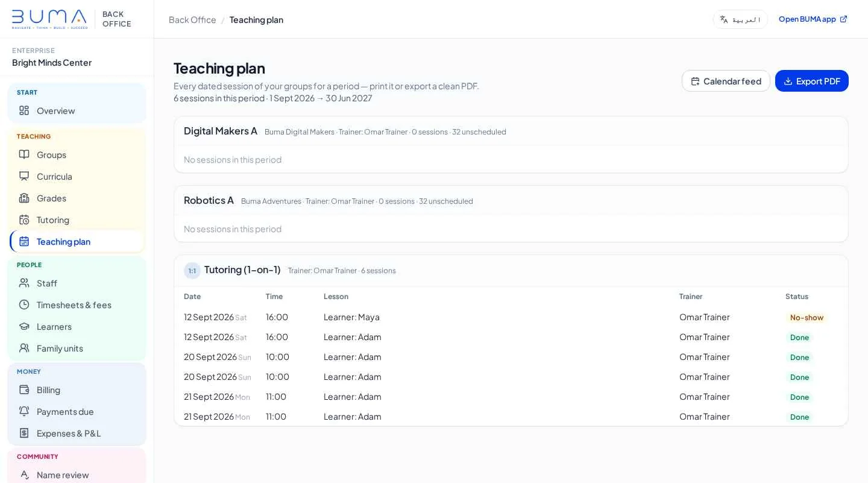
Task: Click the No-show status badge for Maya
Action: point(807,318)
